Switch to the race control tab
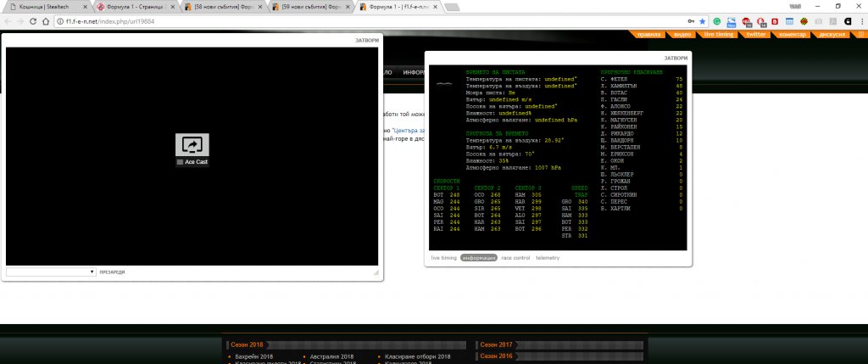This screenshot has width=868, height=364. tap(515, 257)
